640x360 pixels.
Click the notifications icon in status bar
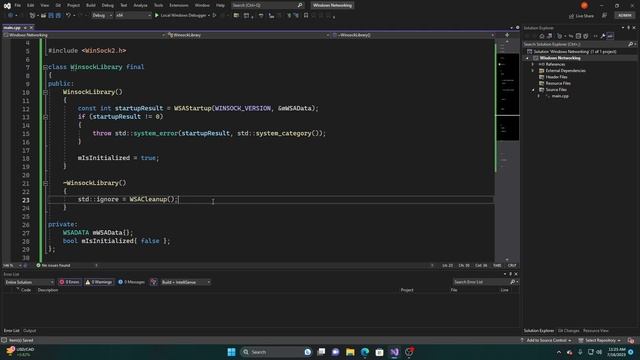631,340
